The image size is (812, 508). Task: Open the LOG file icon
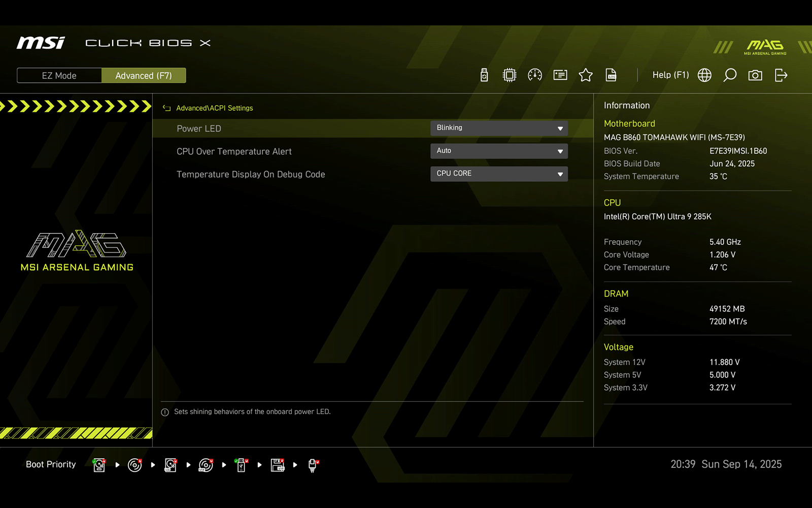point(611,75)
